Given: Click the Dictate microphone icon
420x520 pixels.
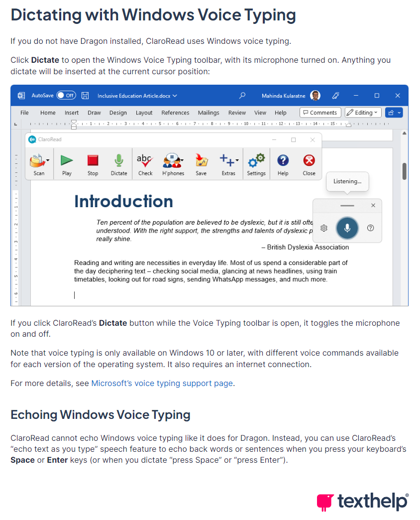Looking at the screenshot, I should (119, 160).
